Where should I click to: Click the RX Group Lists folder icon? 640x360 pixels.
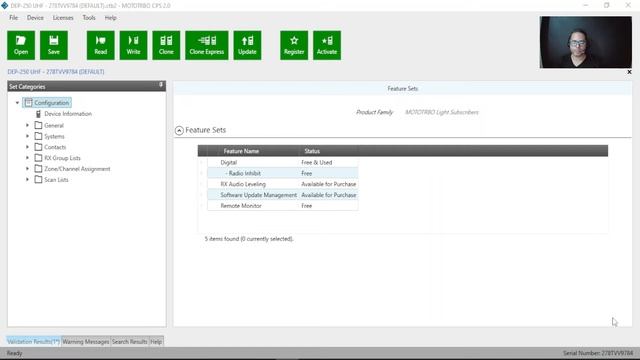[x=38, y=158]
